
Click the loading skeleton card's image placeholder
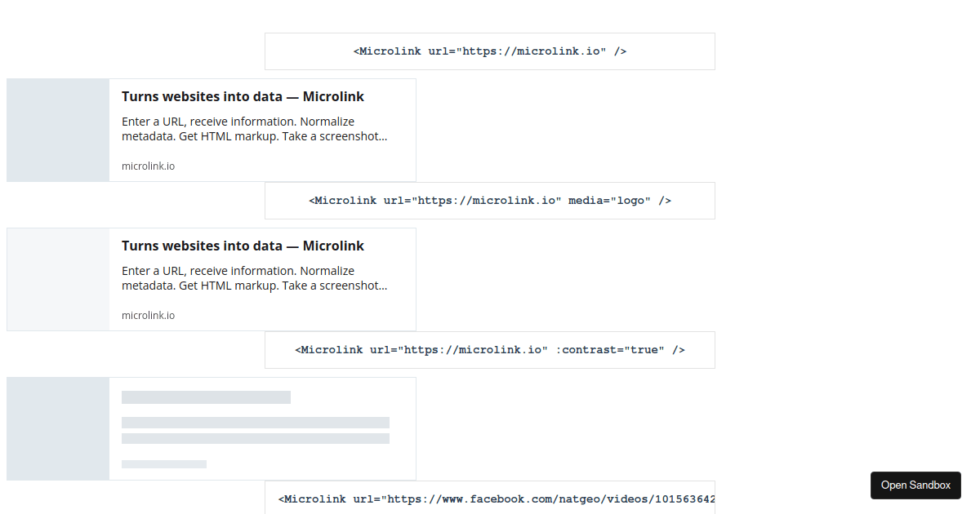tap(57, 428)
